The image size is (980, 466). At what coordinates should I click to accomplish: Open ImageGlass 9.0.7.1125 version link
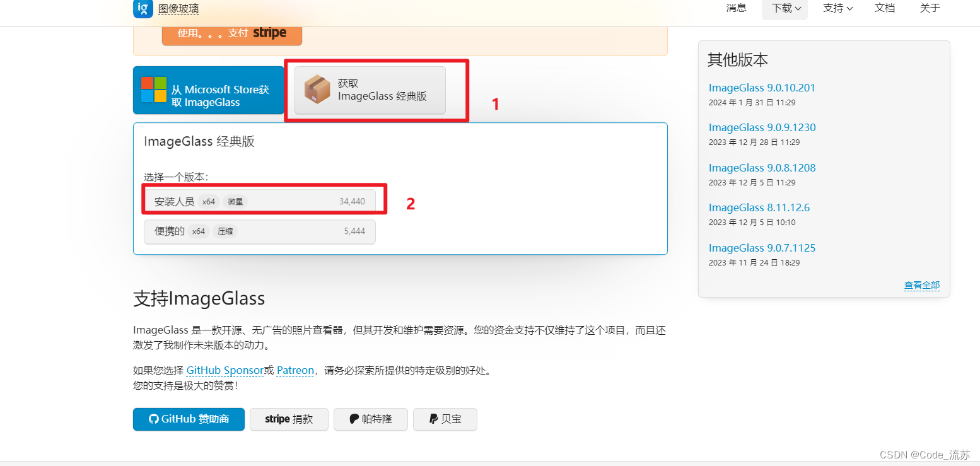pyautogui.click(x=762, y=248)
